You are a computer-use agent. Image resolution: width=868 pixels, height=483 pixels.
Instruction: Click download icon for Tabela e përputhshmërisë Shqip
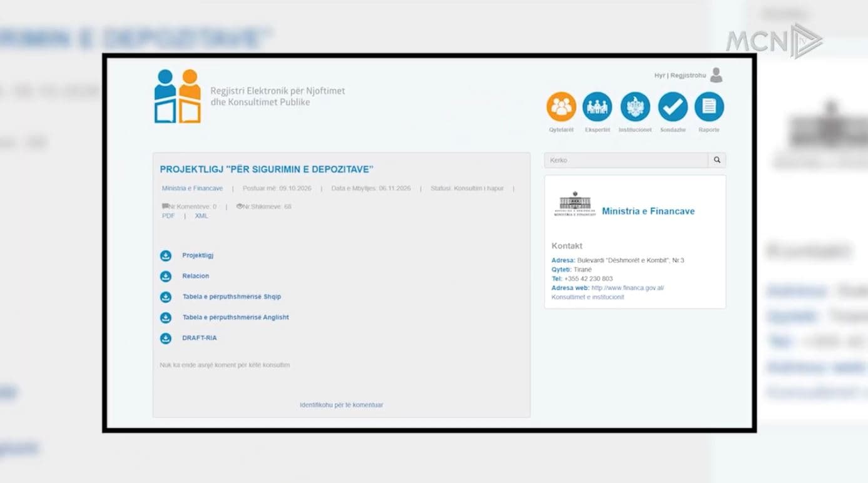[166, 297]
